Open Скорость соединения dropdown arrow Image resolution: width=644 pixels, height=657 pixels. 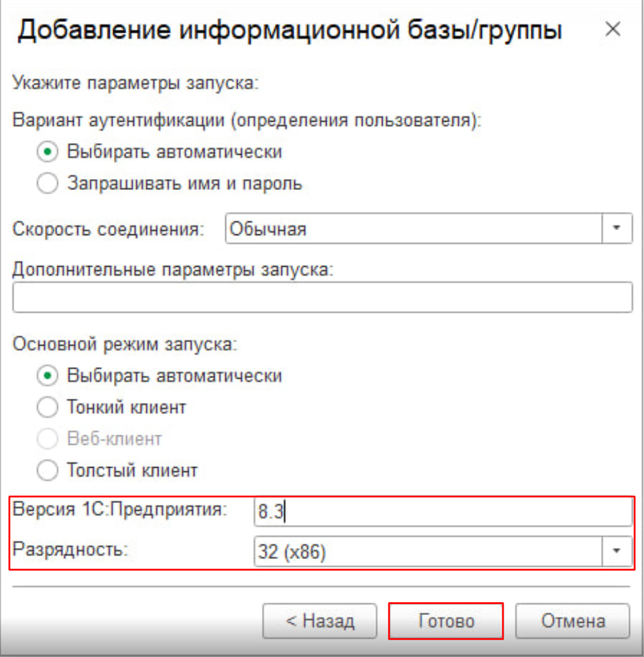[617, 229]
